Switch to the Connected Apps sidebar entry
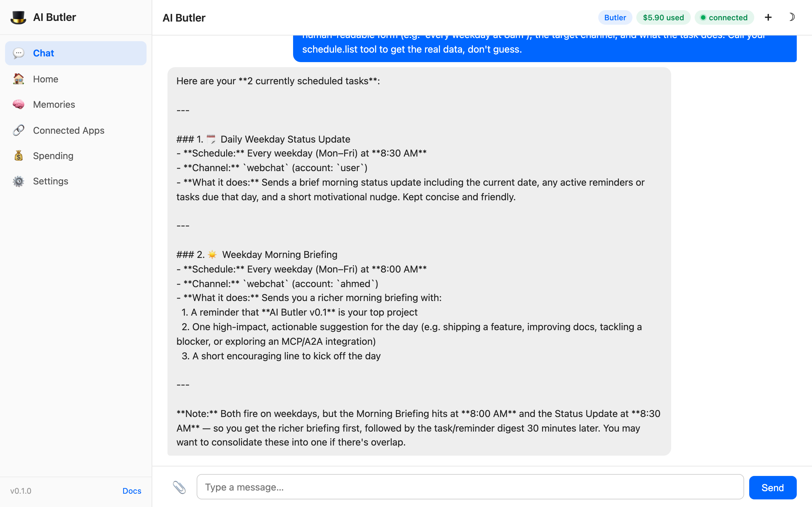 [69, 130]
